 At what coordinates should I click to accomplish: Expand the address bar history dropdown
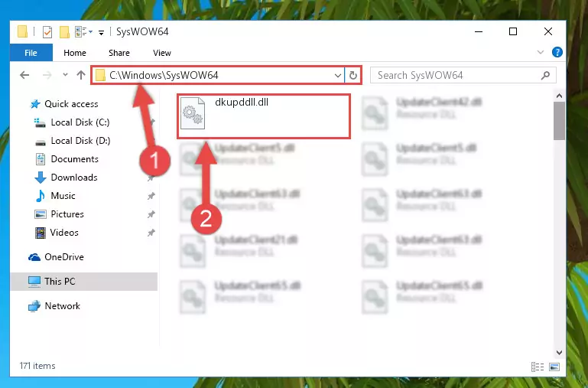pyautogui.click(x=337, y=76)
